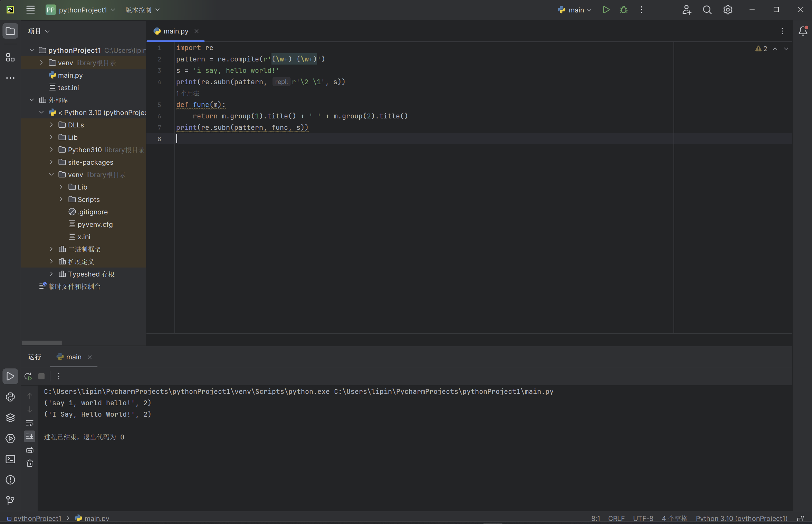Open 项目 view dropdown
This screenshot has width=812, height=524.
pyautogui.click(x=39, y=31)
